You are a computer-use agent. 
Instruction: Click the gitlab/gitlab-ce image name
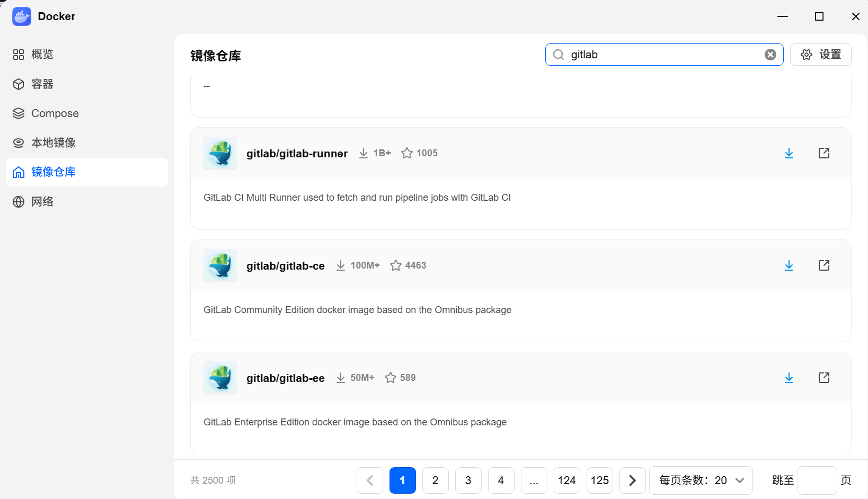coord(286,266)
